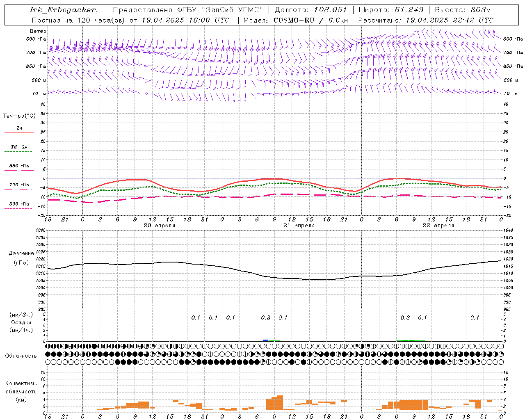Click the Давление panel label

tap(21, 253)
